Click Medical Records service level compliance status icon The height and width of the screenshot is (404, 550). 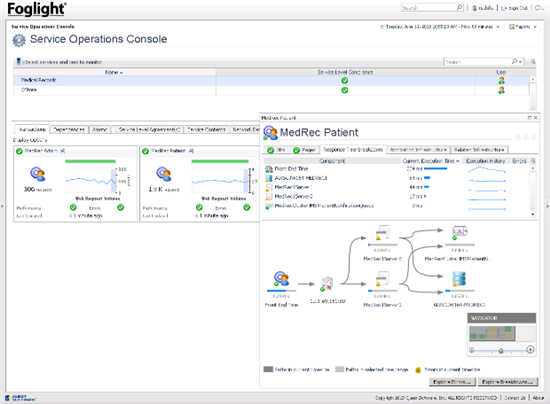(345, 81)
